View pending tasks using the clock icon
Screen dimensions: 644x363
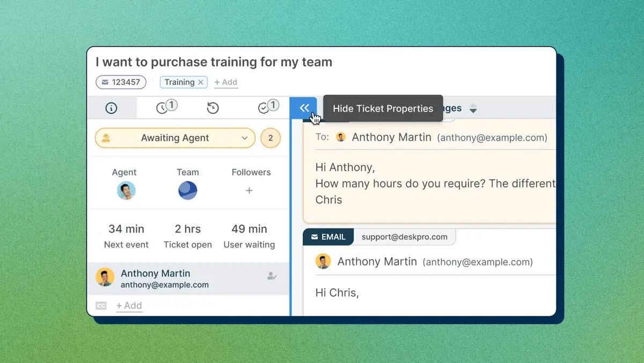[x=164, y=107]
